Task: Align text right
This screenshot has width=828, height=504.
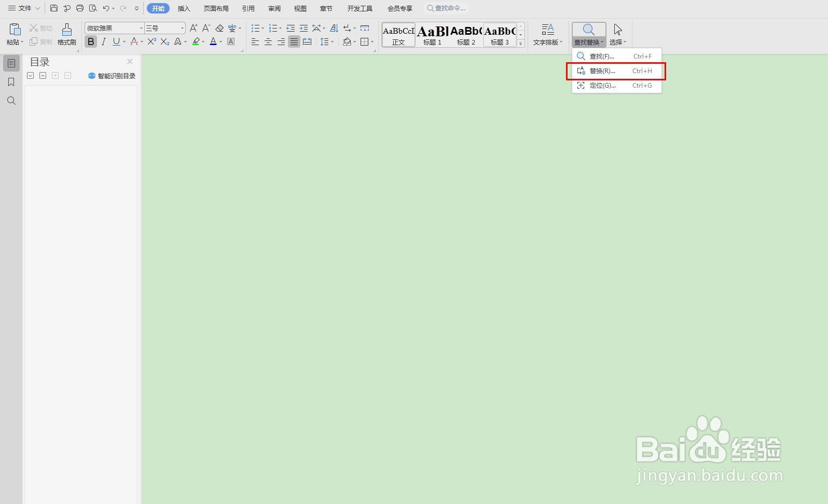Action: [x=281, y=41]
